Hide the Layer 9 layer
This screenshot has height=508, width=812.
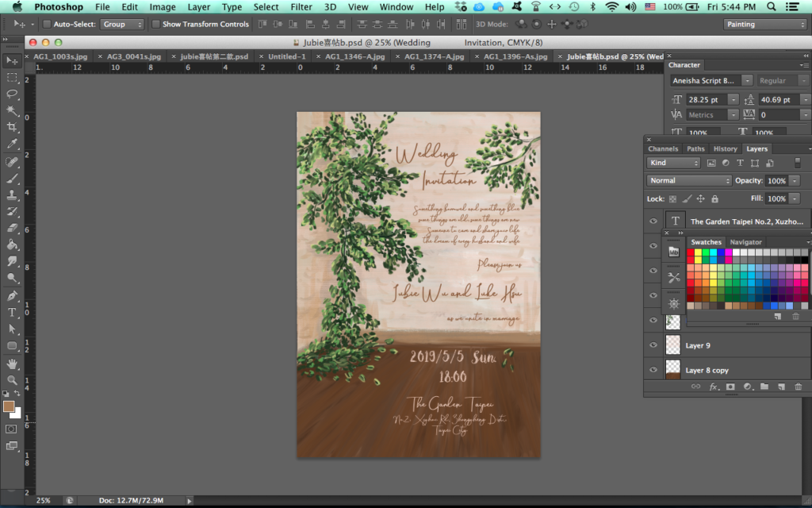[653, 345]
